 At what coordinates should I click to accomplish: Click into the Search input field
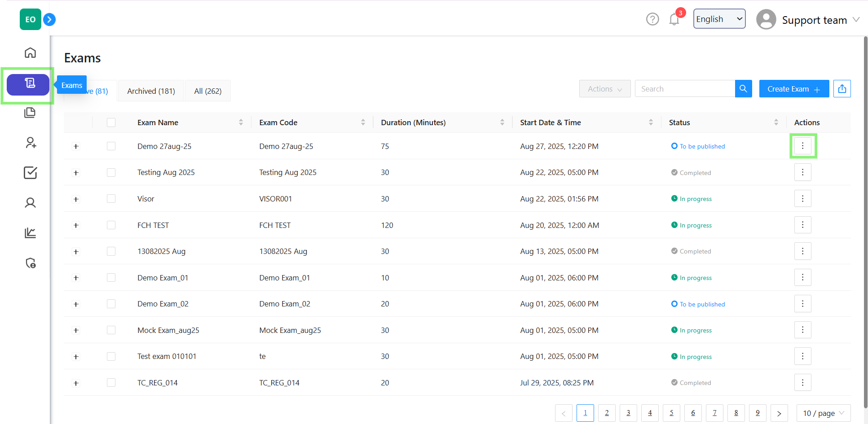coord(684,89)
